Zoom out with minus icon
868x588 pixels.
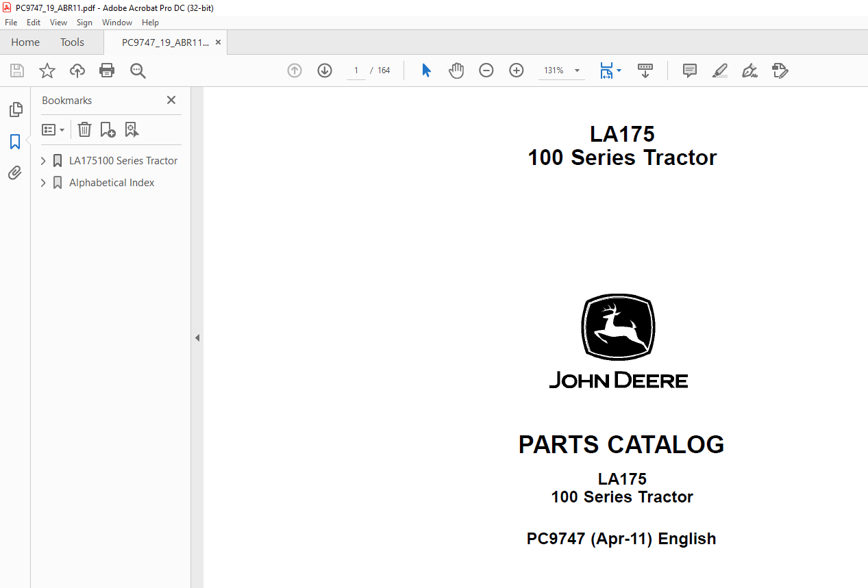click(x=486, y=71)
